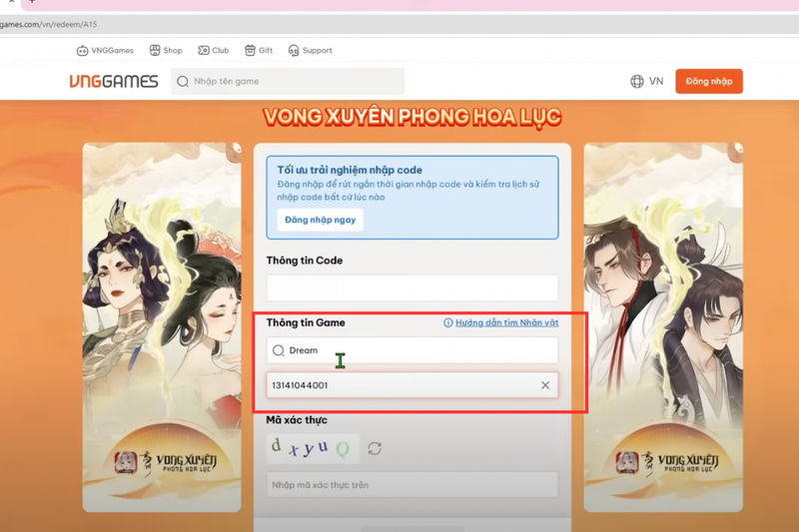Click the VNGGAMES logo

(114, 82)
